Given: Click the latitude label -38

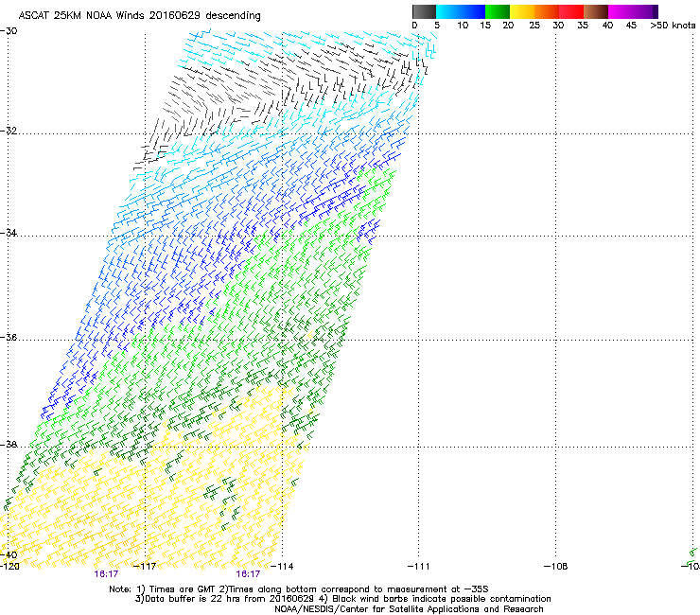Looking at the screenshot, I should (x=9, y=445).
